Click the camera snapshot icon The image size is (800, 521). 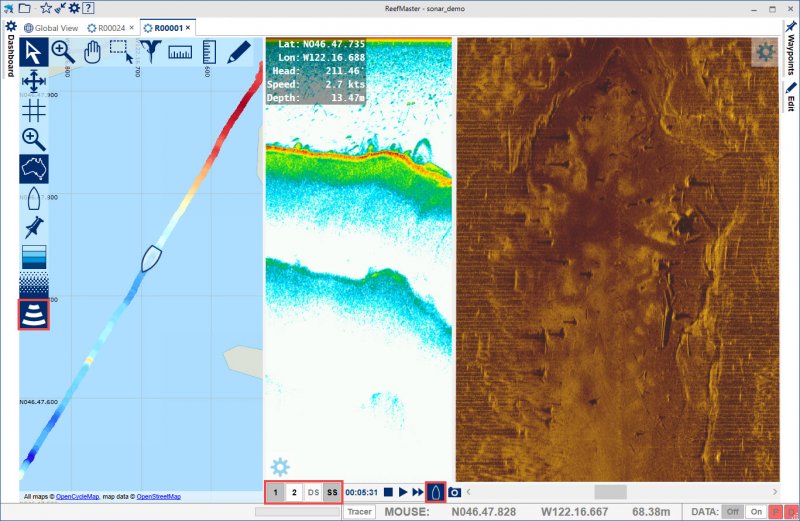click(x=454, y=492)
